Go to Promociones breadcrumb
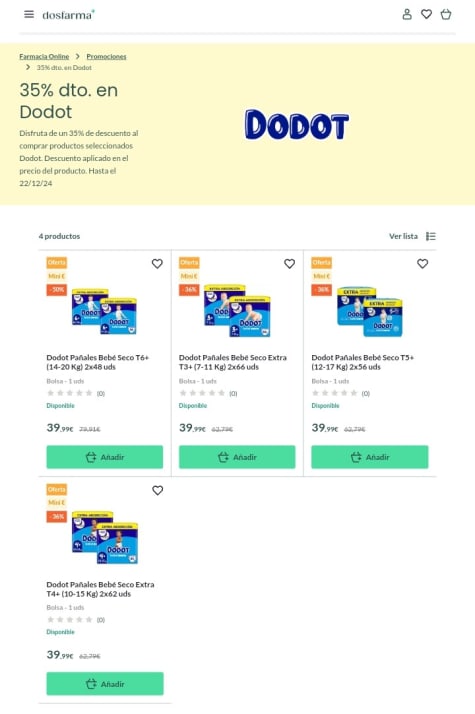475x714 pixels. point(107,56)
